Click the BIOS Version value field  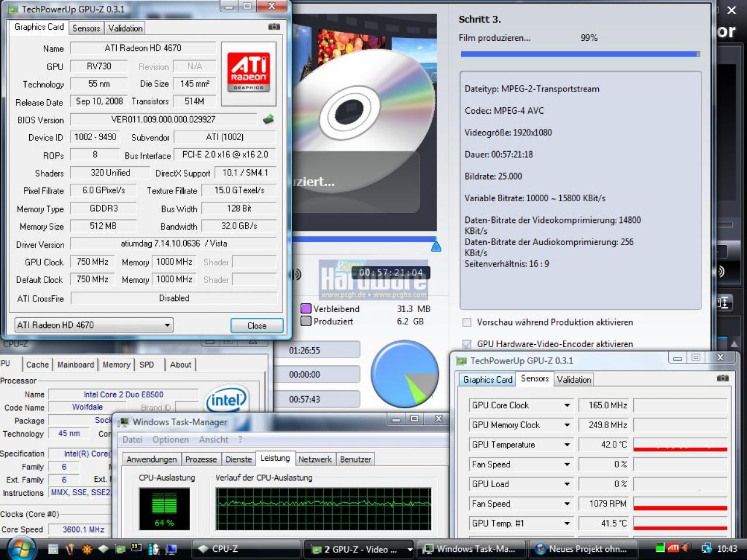163,120
